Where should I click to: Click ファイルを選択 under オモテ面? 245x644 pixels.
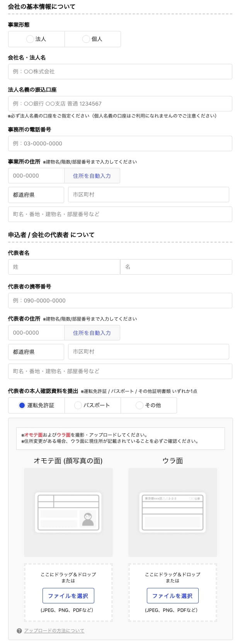[x=68, y=596]
